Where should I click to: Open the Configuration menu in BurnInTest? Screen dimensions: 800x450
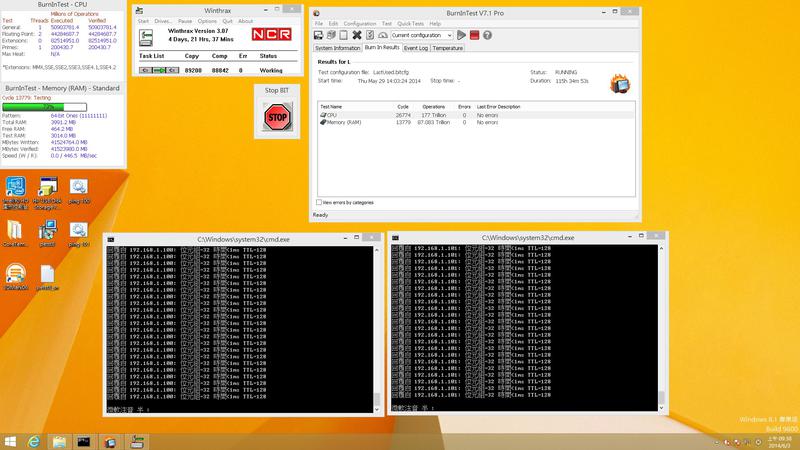360,23
